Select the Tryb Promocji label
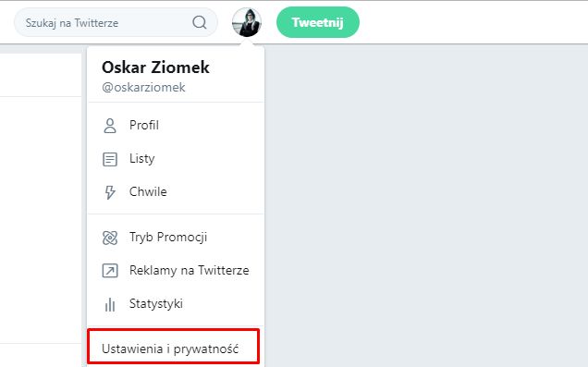The image size is (588, 367). 168,238
